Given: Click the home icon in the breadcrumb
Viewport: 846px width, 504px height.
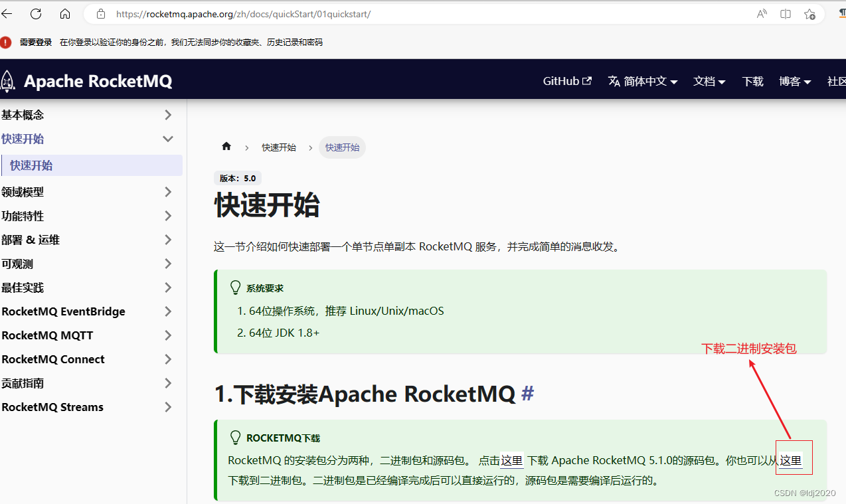Looking at the screenshot, I should click(226, 147).
